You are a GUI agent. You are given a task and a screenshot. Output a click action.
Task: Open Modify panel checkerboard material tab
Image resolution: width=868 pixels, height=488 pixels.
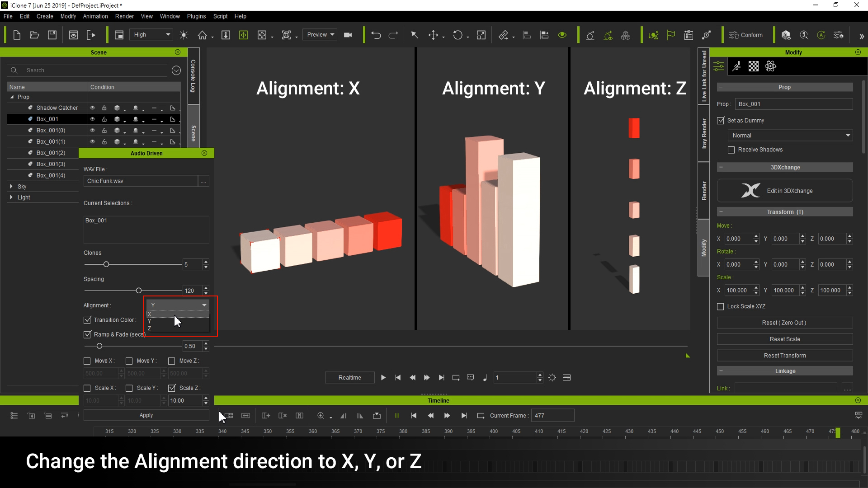pyautogui.click(x=754, y=66)
